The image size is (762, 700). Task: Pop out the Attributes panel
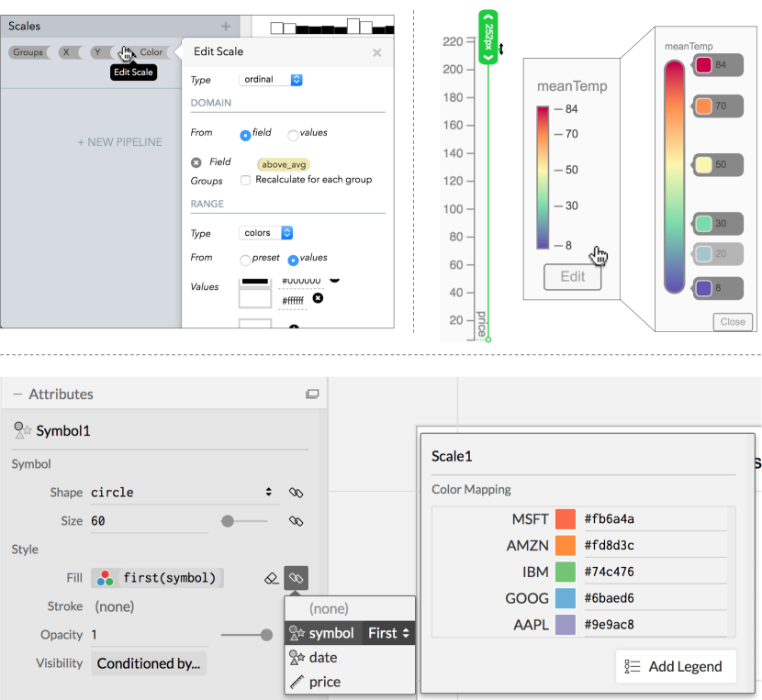[312, 394]
